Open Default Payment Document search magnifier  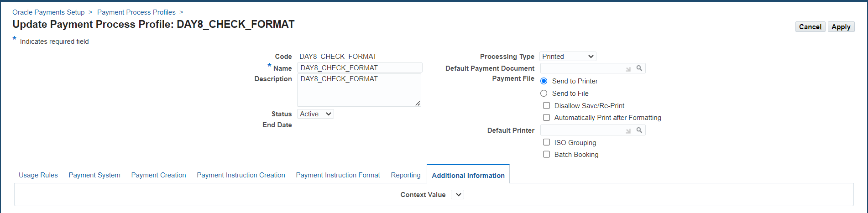click(639, 68)
